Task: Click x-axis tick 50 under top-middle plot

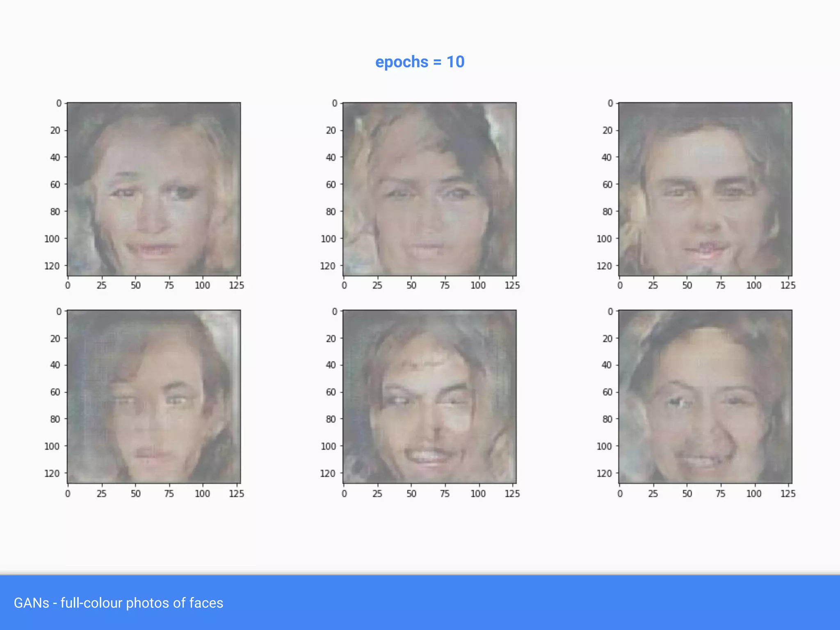Action: (x=411, y=285)
